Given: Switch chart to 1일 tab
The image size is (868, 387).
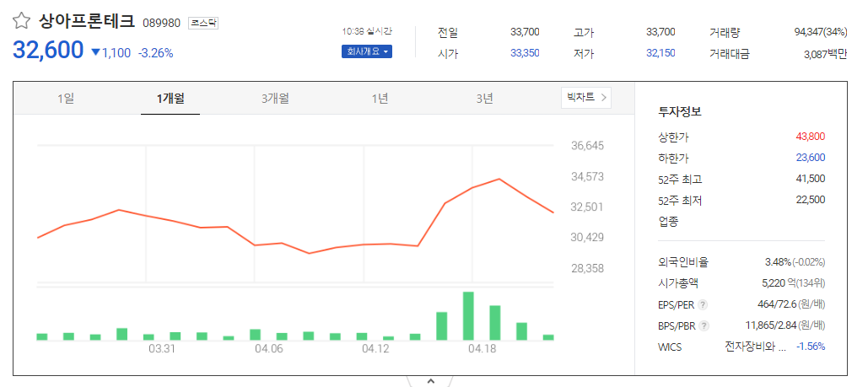Looking at the screenshot, I should [65, 99].
